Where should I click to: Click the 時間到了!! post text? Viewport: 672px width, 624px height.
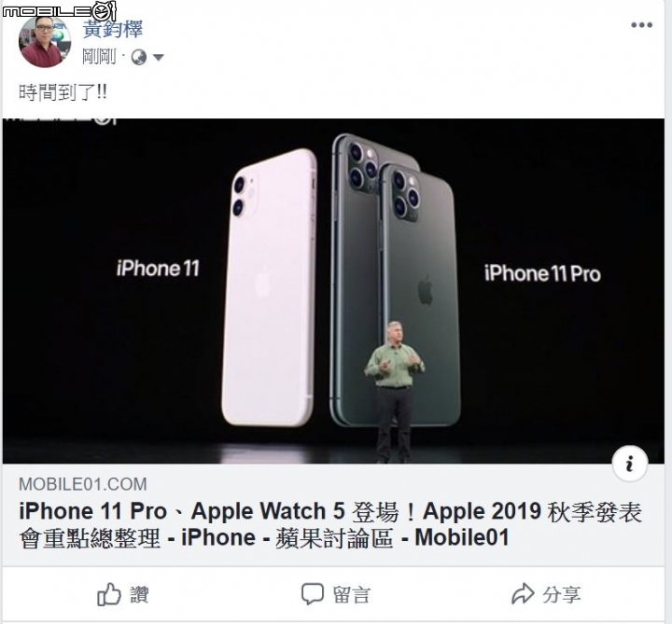[x=63, y=92]
